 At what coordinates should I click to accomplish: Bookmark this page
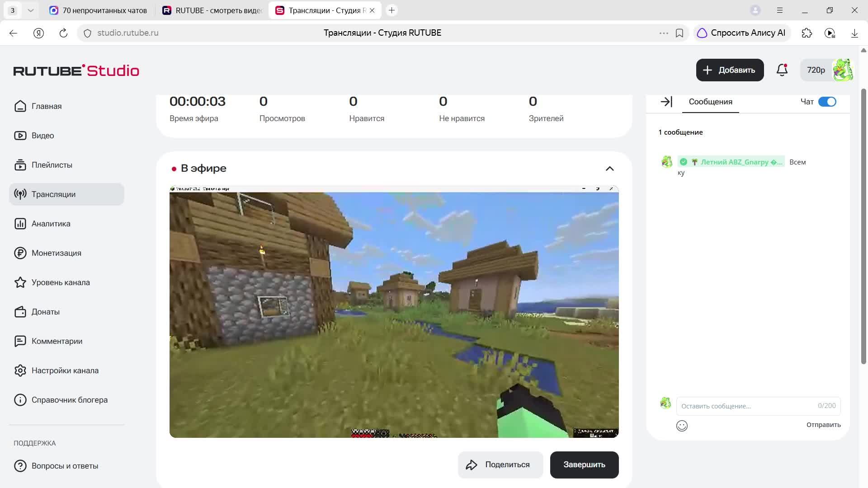(679, 33)
